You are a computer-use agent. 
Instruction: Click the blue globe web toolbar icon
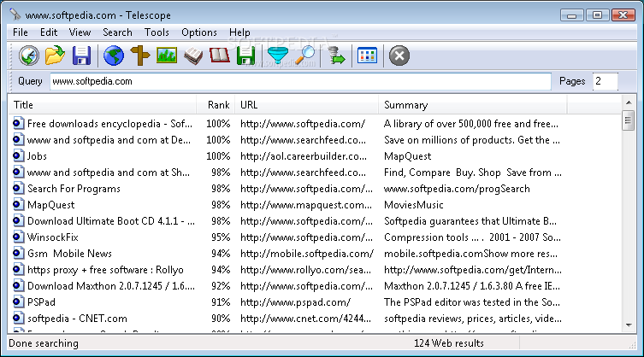(114, 56)
